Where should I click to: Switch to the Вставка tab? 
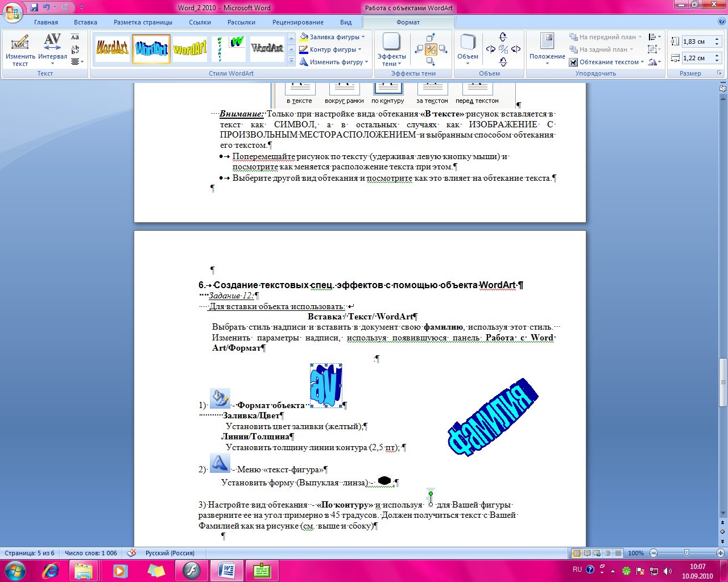(85, 22)
